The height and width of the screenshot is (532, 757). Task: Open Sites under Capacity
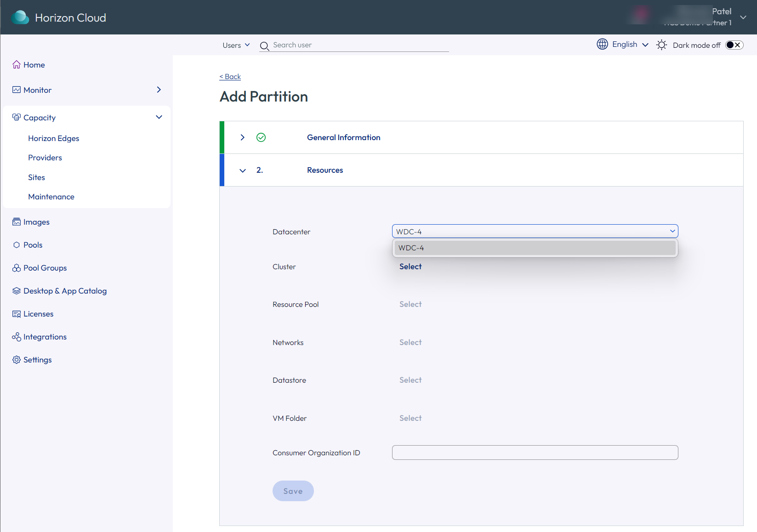point(37,177)
